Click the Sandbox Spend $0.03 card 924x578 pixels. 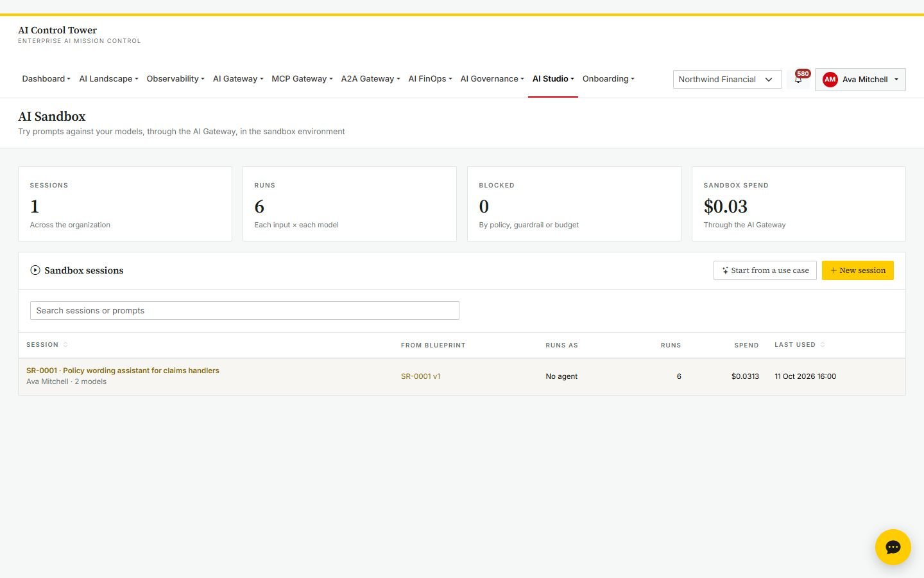799,204
